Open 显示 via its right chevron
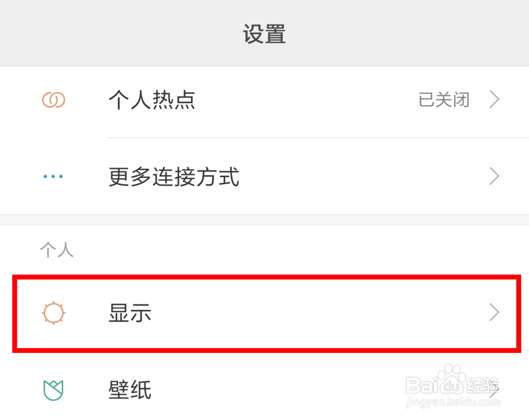 tap(494, 313)
